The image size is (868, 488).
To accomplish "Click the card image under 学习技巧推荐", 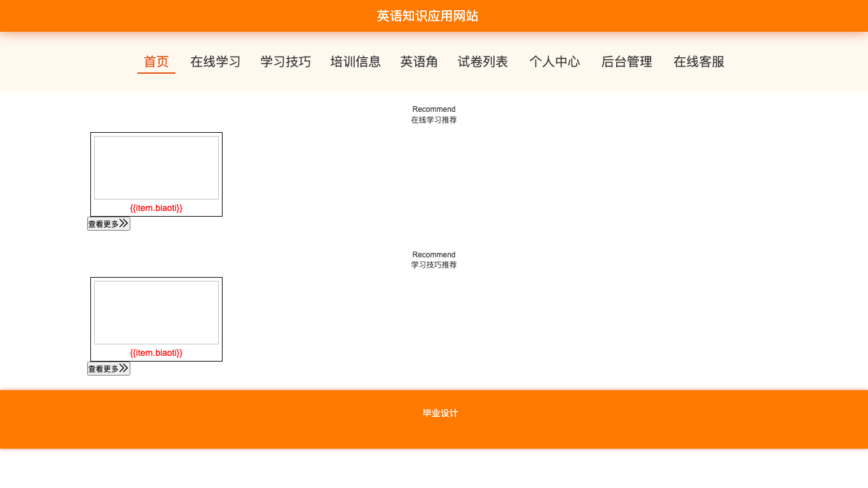I will (156, 313).
